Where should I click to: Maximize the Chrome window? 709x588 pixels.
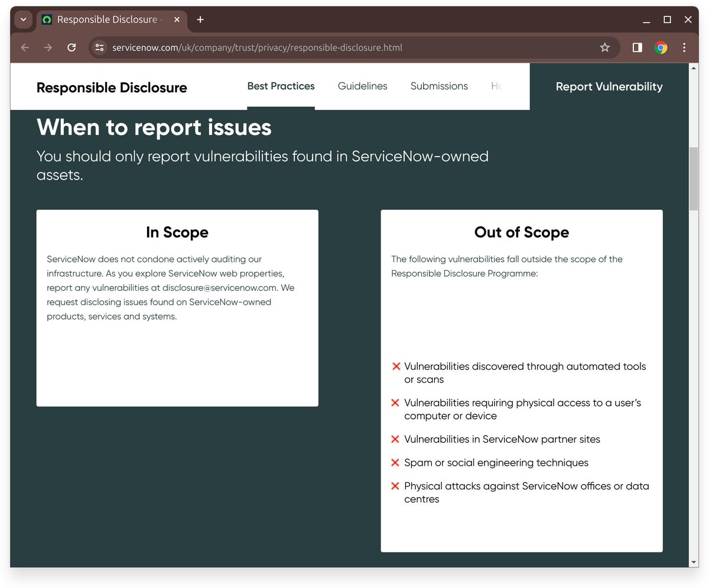(x=667, y=20)
